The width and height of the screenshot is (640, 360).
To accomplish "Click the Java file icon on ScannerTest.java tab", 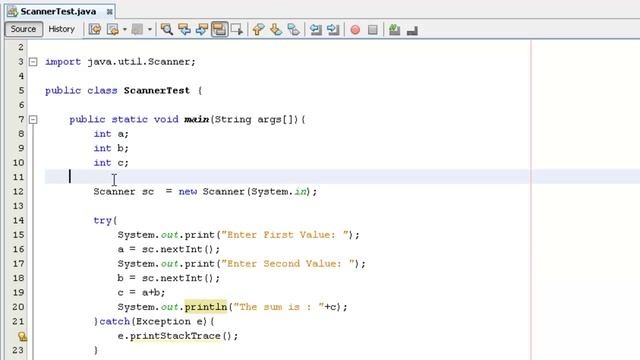I will (13, 11).
